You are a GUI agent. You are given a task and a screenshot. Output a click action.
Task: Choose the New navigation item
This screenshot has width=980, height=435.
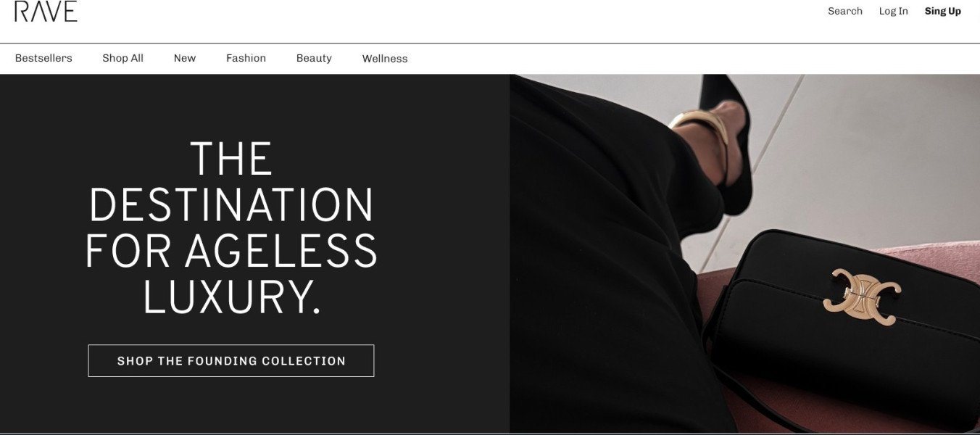click(x=185, y=58)
